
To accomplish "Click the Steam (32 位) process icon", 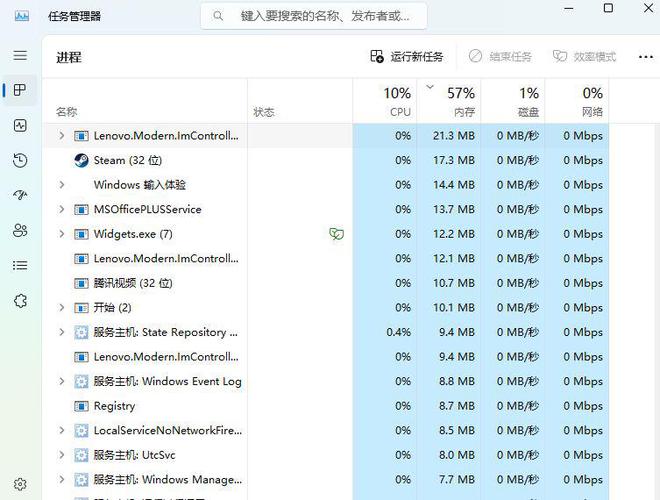I will point(81,160).
